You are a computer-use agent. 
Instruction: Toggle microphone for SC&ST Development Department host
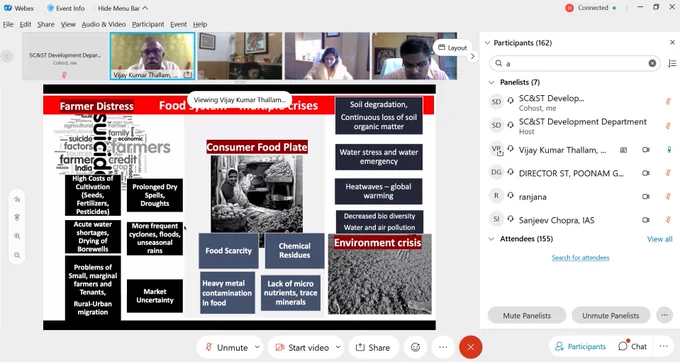click(x=668, y=126)
